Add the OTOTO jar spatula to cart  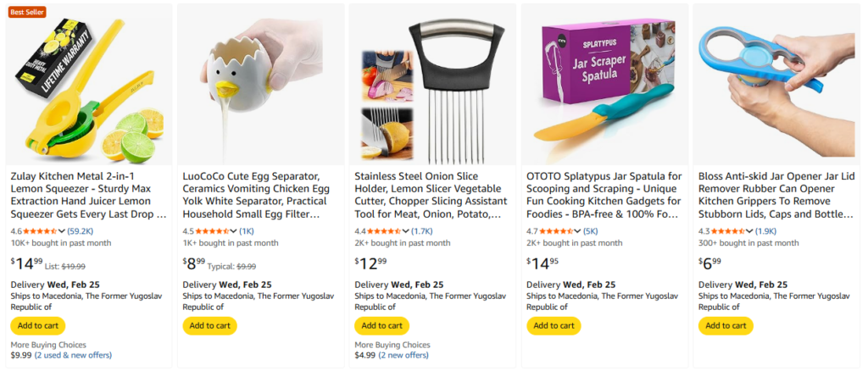pos(554,325)
